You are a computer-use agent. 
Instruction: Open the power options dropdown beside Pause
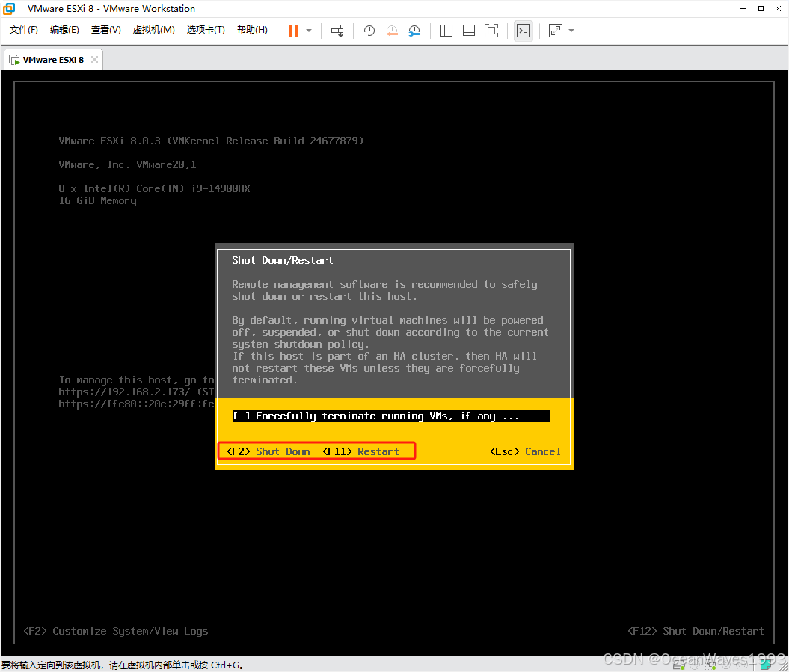[x=309, y=31]
